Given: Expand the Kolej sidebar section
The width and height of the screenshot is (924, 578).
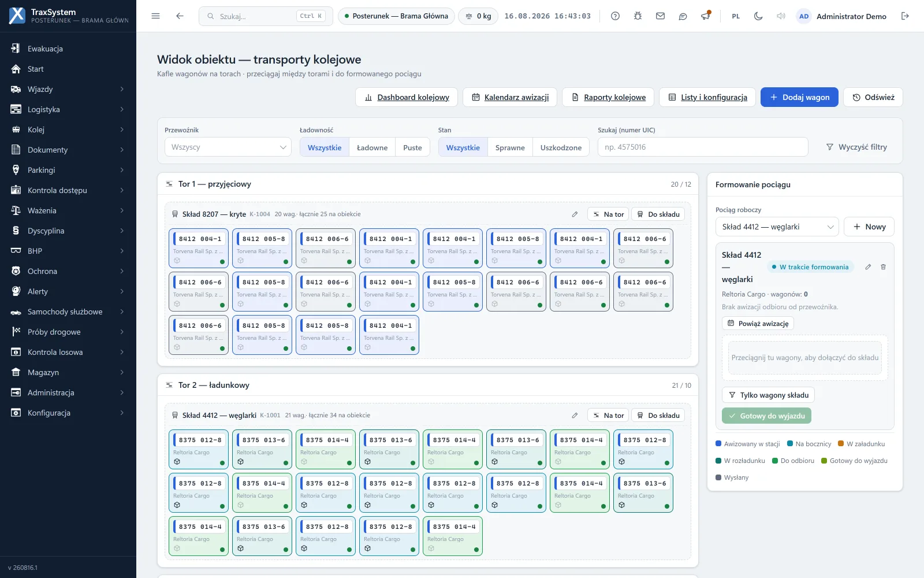Looking at the screenshot, I should tap(68, 129).
